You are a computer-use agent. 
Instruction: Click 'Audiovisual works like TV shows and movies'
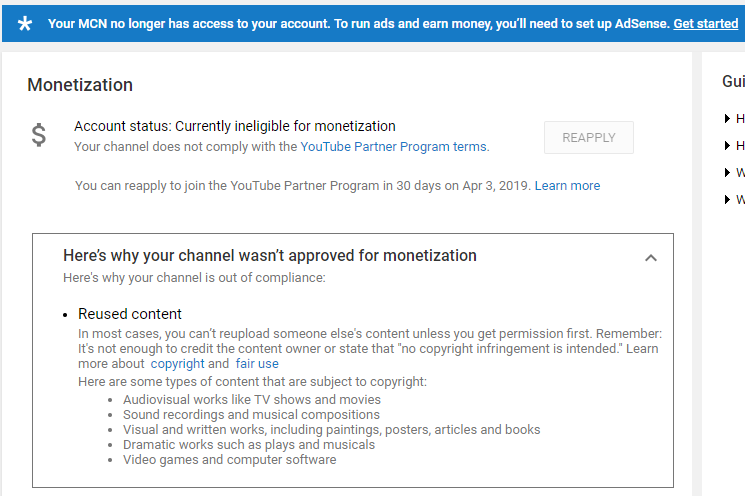[x=252, y=400]
